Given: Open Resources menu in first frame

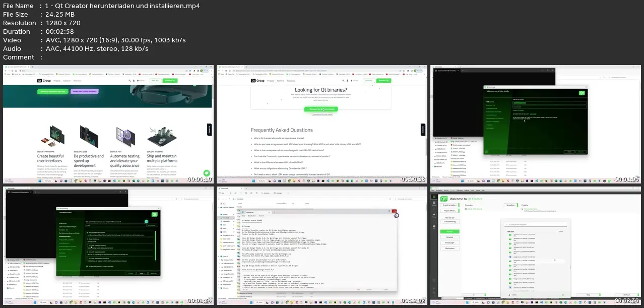Looking at the screenshot, I should [x=78, y=81].
